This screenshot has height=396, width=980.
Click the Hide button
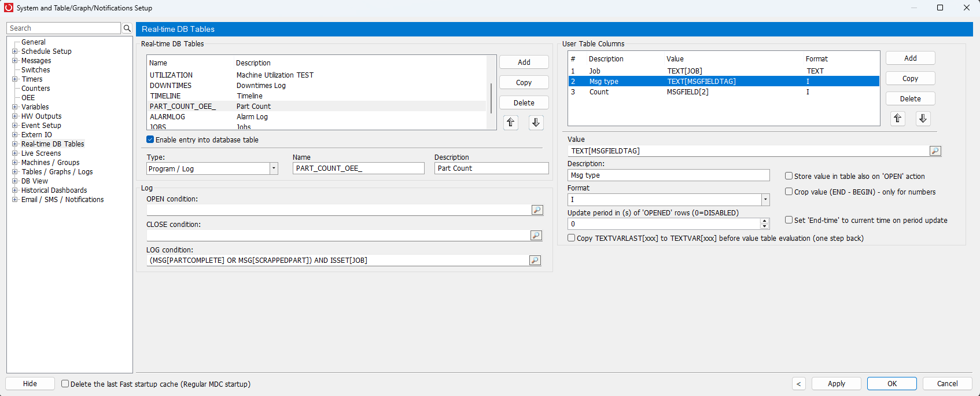coord(30,384)
